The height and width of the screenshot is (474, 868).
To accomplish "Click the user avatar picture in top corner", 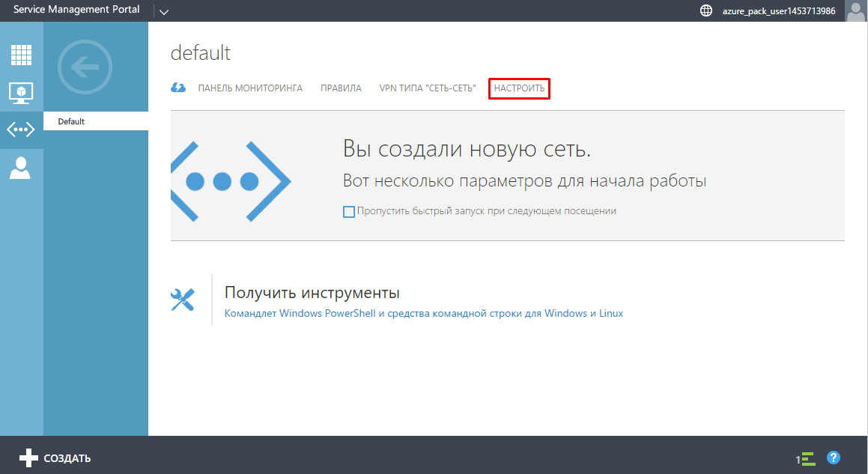I will tap(856, 10).
